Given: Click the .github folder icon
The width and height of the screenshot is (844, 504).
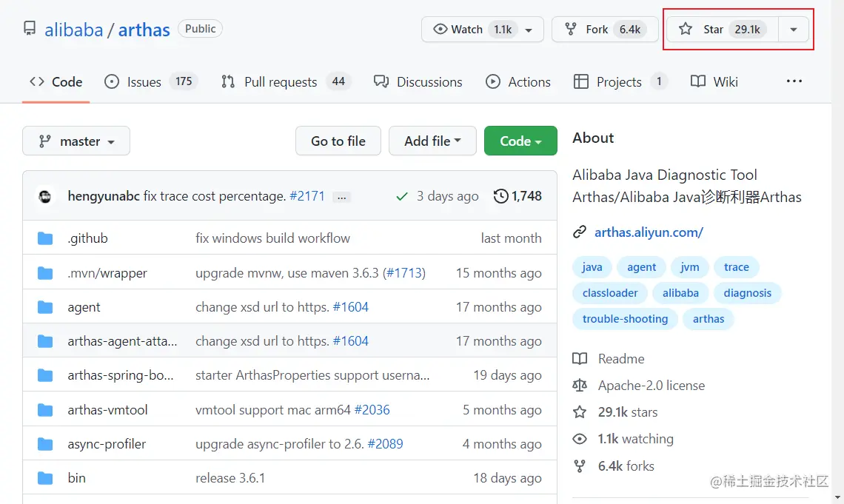Looking at the screenshot, I should (x=45, y=238).
